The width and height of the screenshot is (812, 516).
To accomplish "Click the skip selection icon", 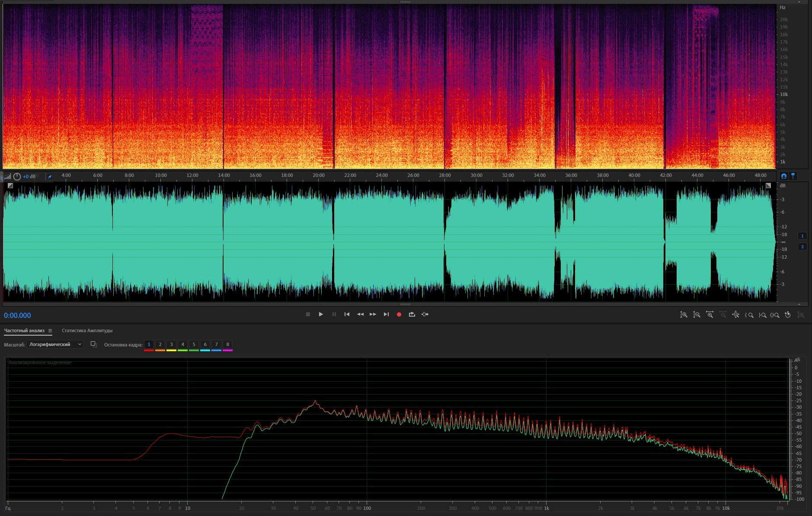I will pyautogui.click(x=425, y=314).
